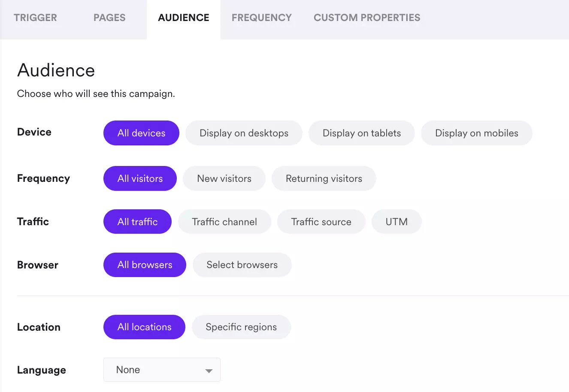
Task: Choose Traffic source filtering
Action: tap(321, 221)
